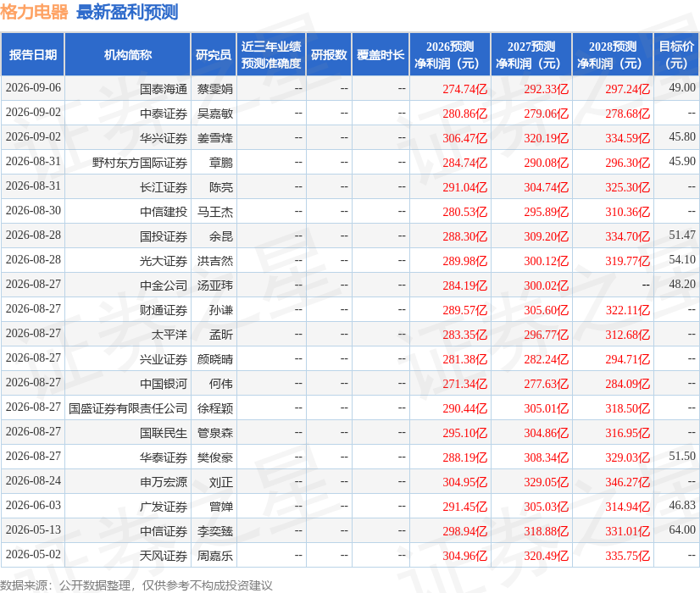Open the 格力电器 title link
700x593 pixels.
[34, 12]
